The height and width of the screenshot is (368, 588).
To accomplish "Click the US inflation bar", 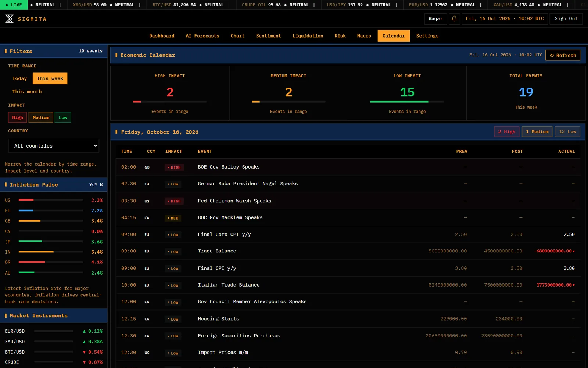I will pyautogui.click(x=51, y=200).
